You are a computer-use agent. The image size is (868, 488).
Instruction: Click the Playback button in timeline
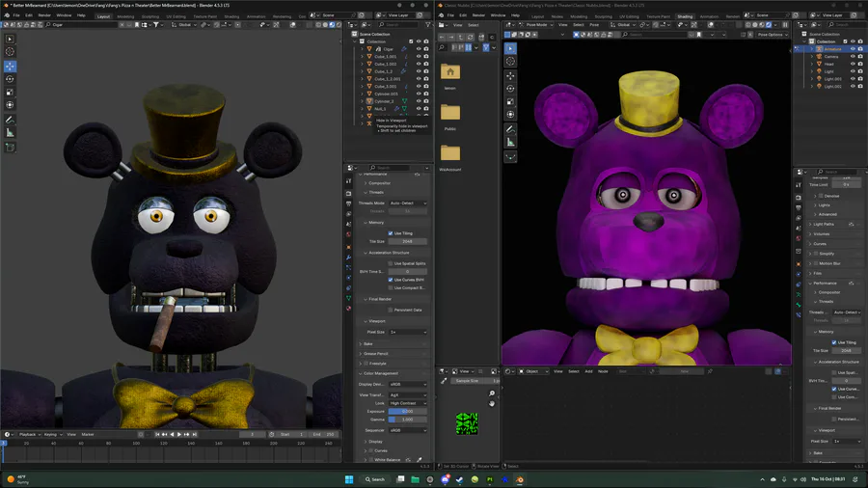29,435
